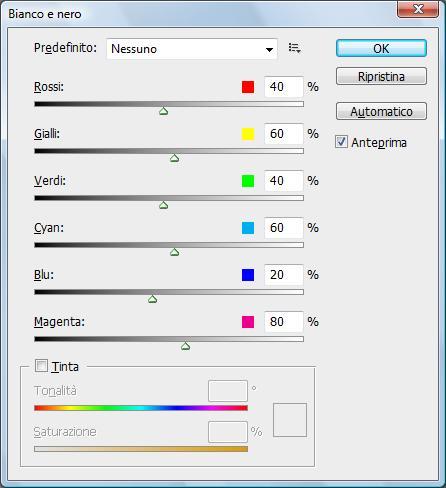Click the Blu percentage input field
Viewport: 446px width, 488px height.
click(284, 275)
